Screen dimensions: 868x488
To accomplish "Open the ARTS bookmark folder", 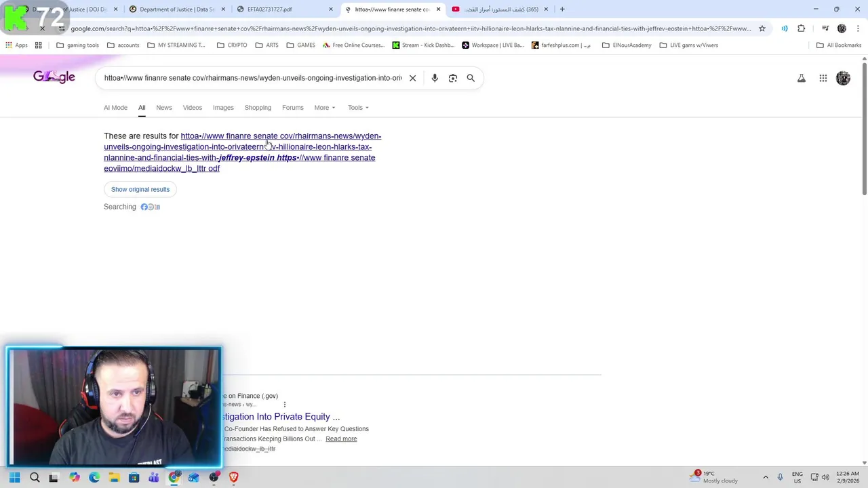I will pyautogui.click(x=267, y=45).
